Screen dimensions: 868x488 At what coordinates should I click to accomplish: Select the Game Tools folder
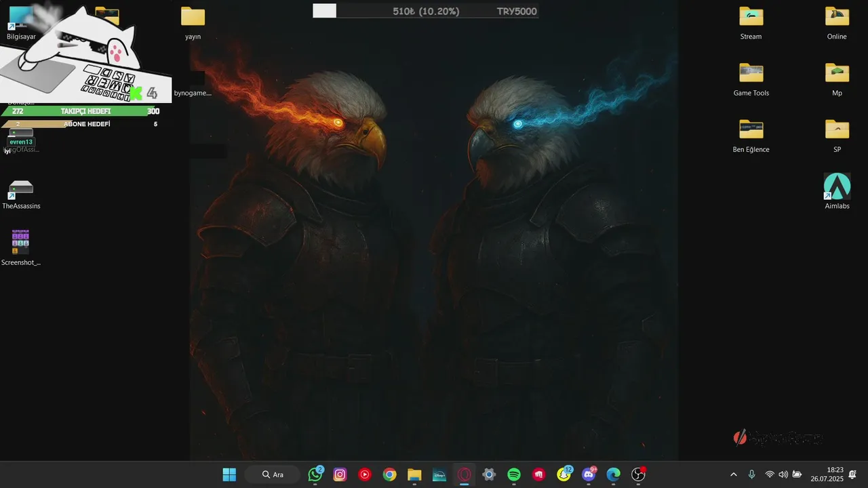(x=751, y=79)
